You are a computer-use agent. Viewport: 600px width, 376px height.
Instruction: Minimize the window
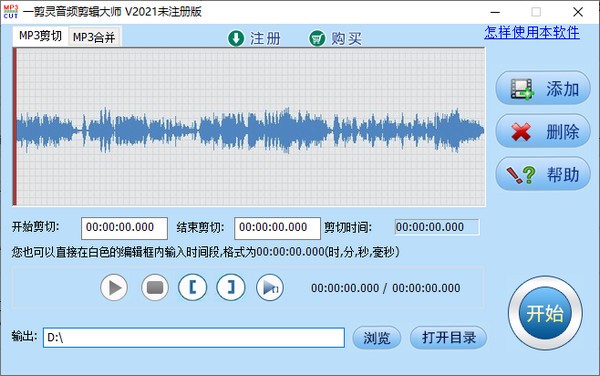coord(495,12)
